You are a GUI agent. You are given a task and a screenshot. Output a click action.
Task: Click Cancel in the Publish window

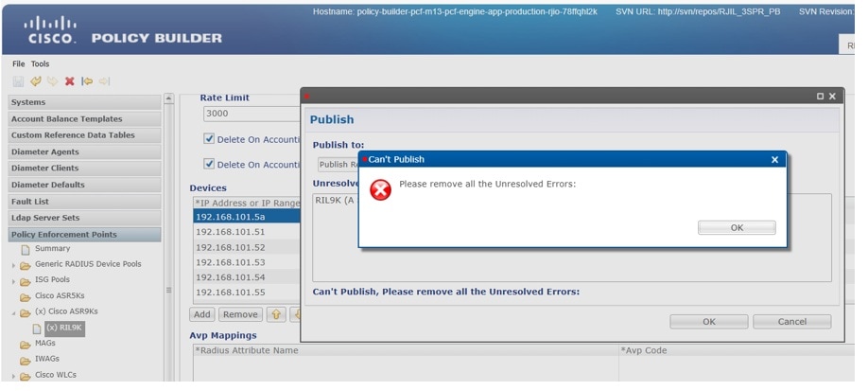point(791,322)
